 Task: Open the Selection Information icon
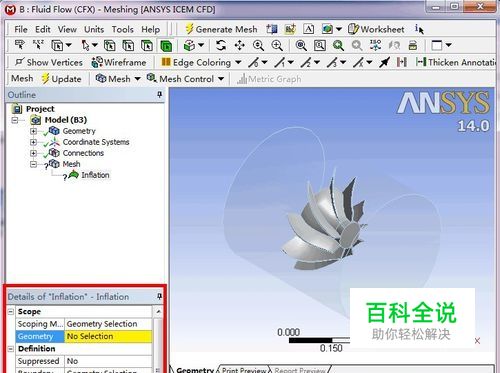tap(419, 29)
